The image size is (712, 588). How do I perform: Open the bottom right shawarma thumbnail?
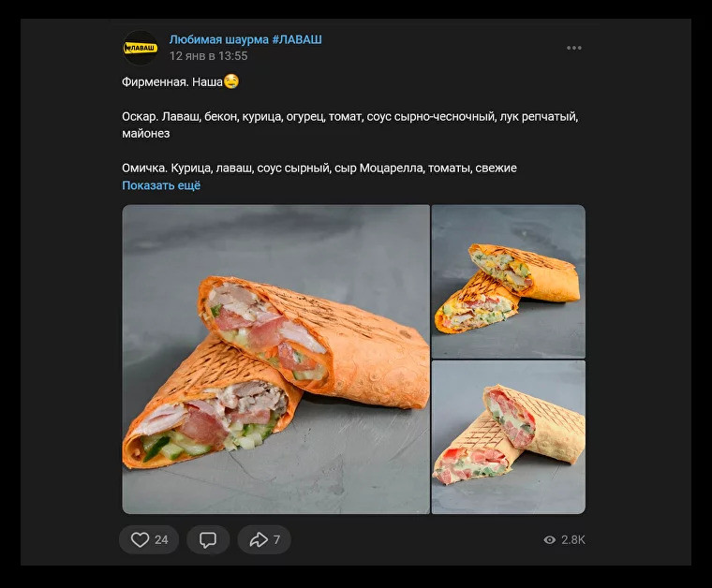point(508,437)
